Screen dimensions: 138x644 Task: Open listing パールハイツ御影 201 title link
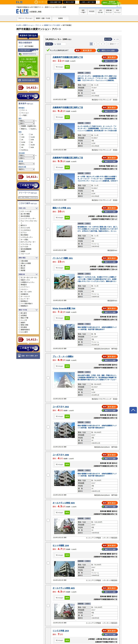(x=63, y=258)
